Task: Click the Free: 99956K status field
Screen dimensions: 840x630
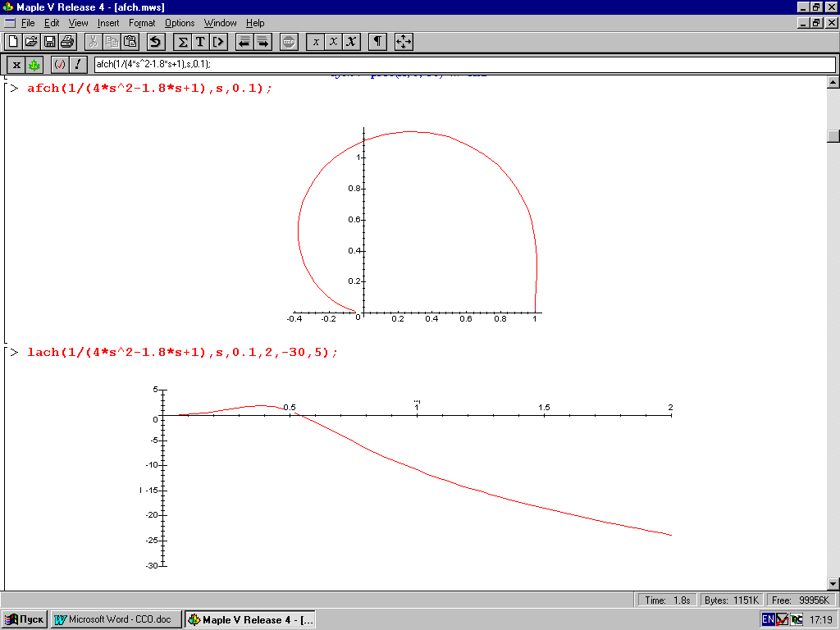Action: (801, 600)
